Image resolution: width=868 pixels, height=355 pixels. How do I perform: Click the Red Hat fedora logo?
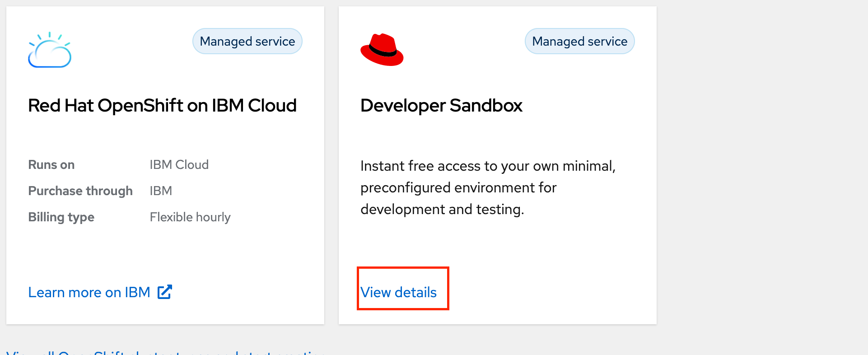pos(382,50)
